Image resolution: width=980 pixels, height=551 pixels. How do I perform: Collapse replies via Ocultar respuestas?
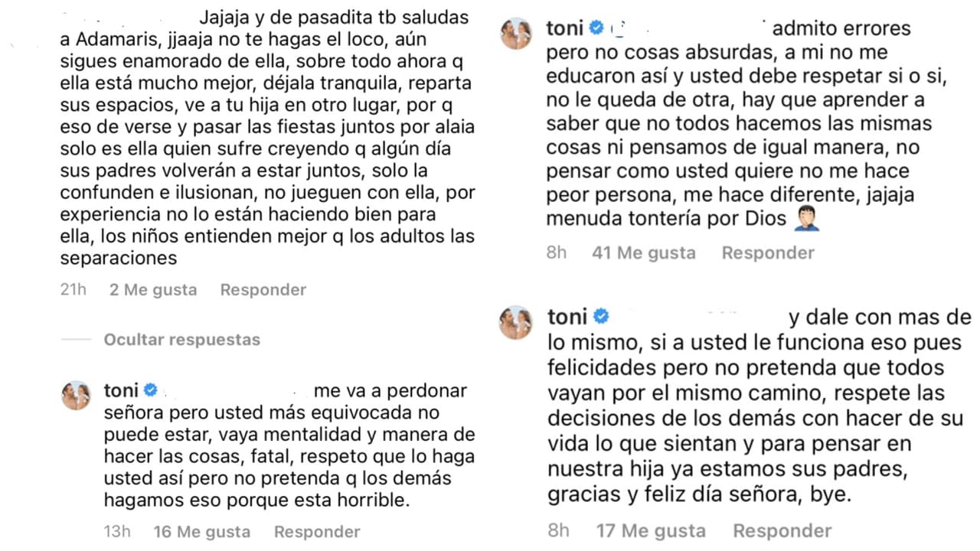point(182,339)
